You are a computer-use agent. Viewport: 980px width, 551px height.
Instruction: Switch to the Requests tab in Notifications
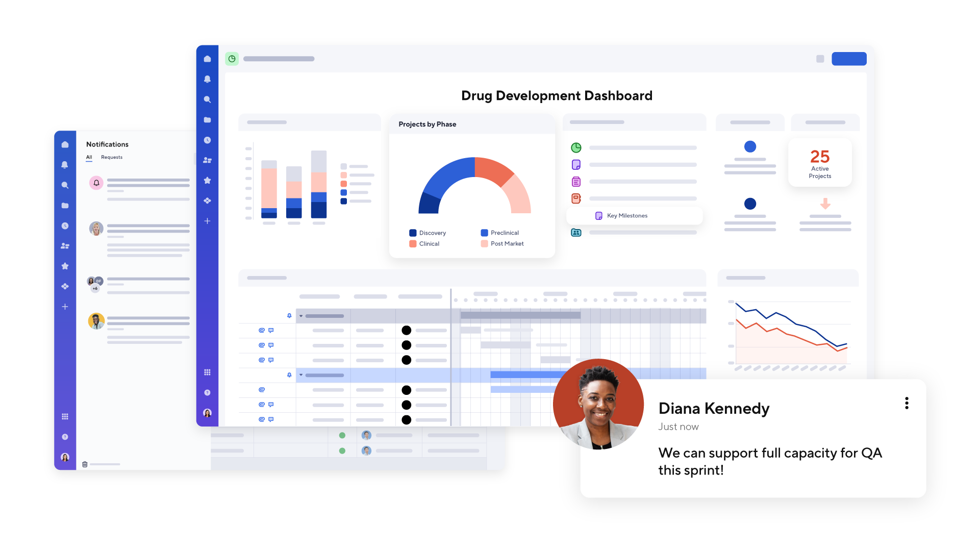click(112, 157)
